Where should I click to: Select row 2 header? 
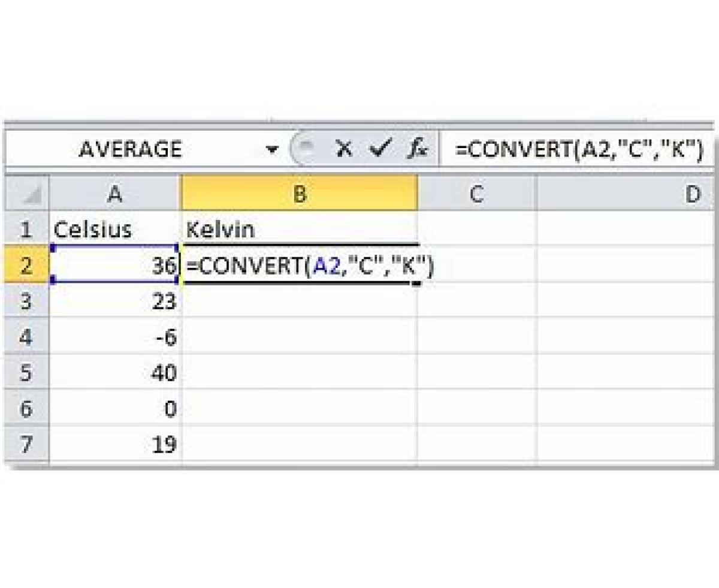tap(26, 265)
